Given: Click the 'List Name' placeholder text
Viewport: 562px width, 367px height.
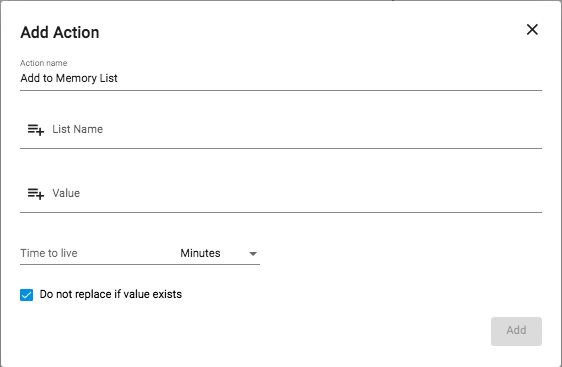Looking at the screenshot, I should coord(77,129).
